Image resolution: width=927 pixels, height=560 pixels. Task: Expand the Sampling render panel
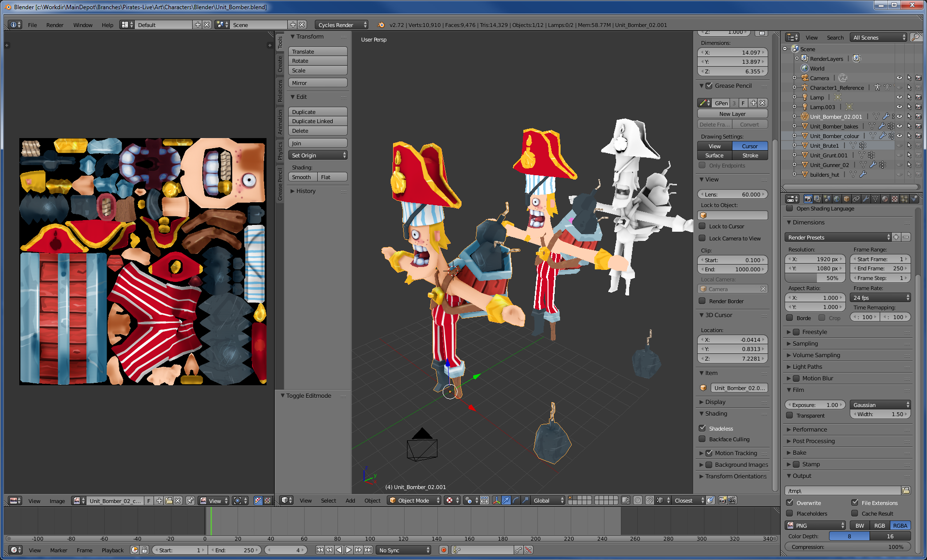click(x=805, y=344)
